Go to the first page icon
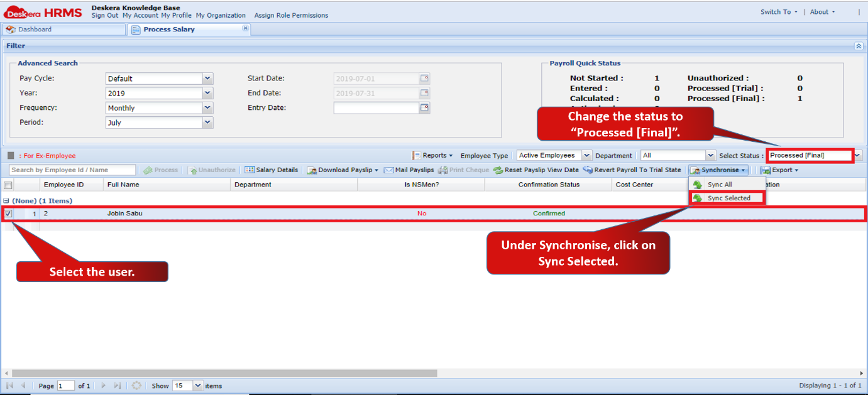Viewport: 868px width, 395px height. (x=9, y=385)
